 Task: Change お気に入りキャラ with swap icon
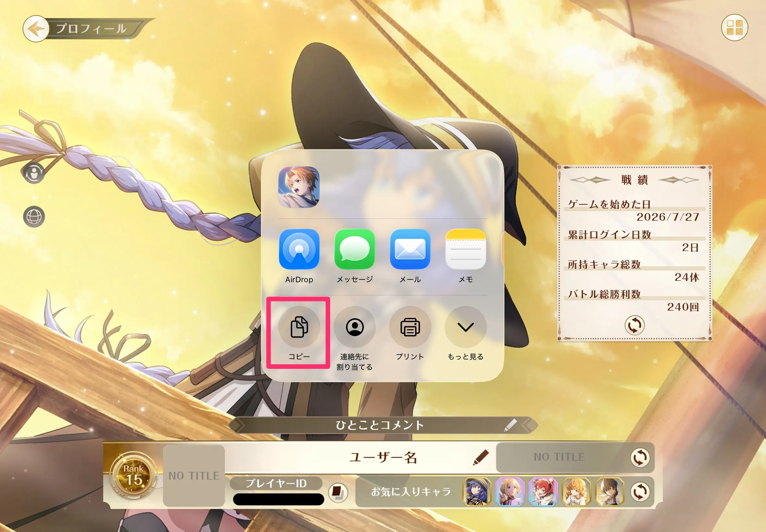click(x=640, y=492)
